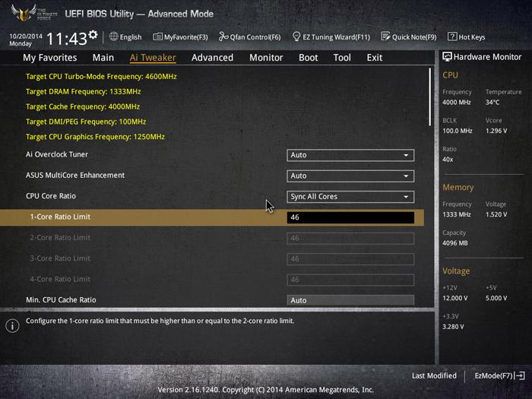Expand the CPU Core Ratio dropdown
This screenshot has width=532, height=399.
(350, 197)
